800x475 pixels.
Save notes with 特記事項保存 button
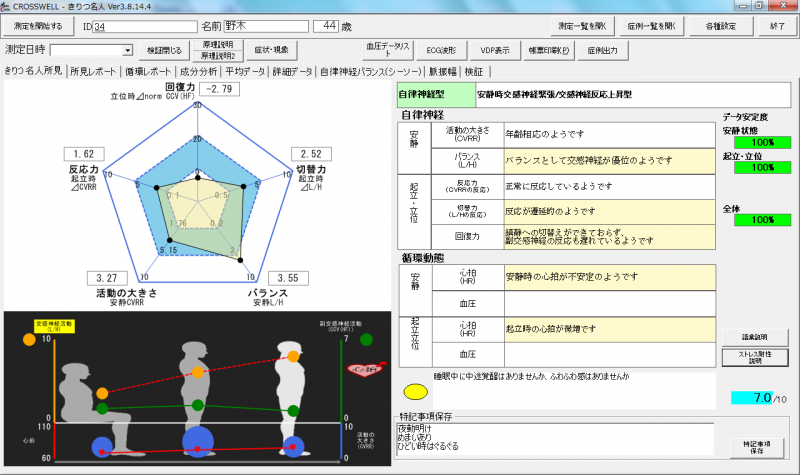coord(756,446)
